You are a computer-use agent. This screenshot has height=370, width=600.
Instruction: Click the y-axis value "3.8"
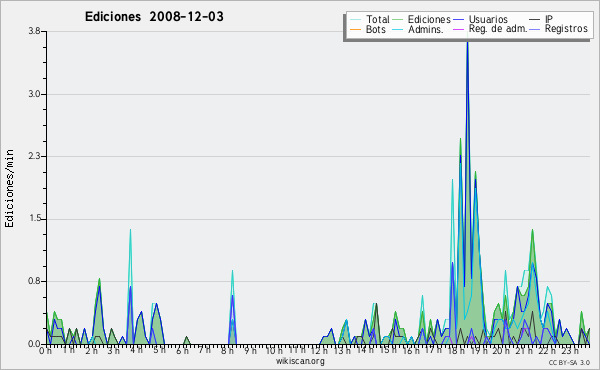[34, 31]
